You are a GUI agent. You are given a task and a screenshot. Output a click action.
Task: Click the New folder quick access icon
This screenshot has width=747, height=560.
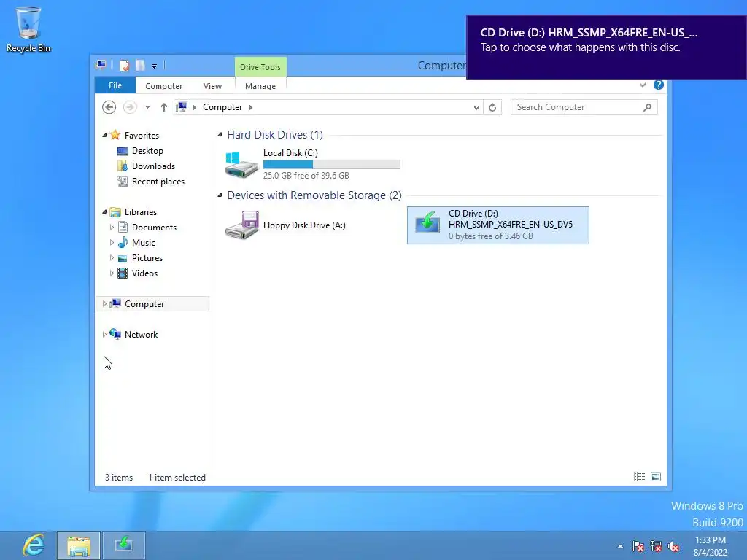[140, 65]
